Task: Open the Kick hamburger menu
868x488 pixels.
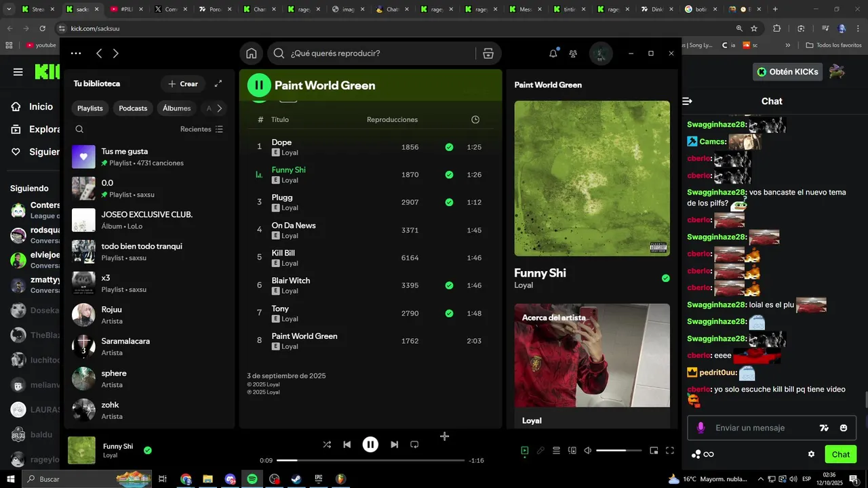Action: (x=18, y=72)
